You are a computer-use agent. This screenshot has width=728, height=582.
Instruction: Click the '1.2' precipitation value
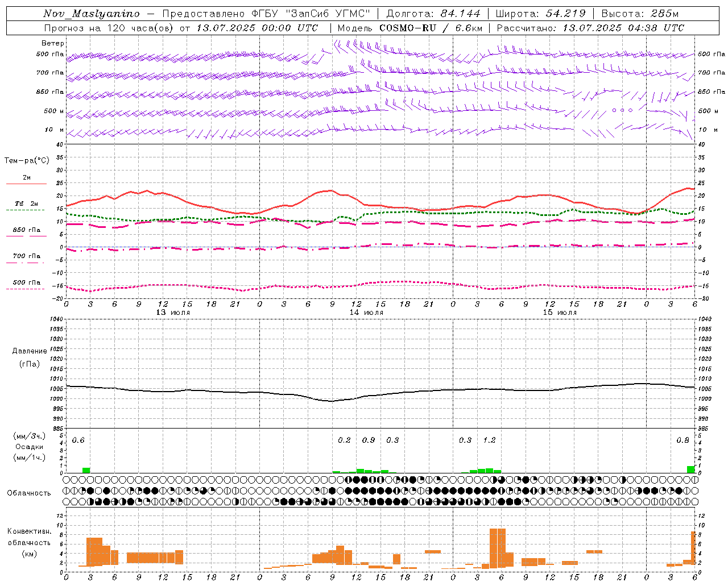(x=489, y=440)
